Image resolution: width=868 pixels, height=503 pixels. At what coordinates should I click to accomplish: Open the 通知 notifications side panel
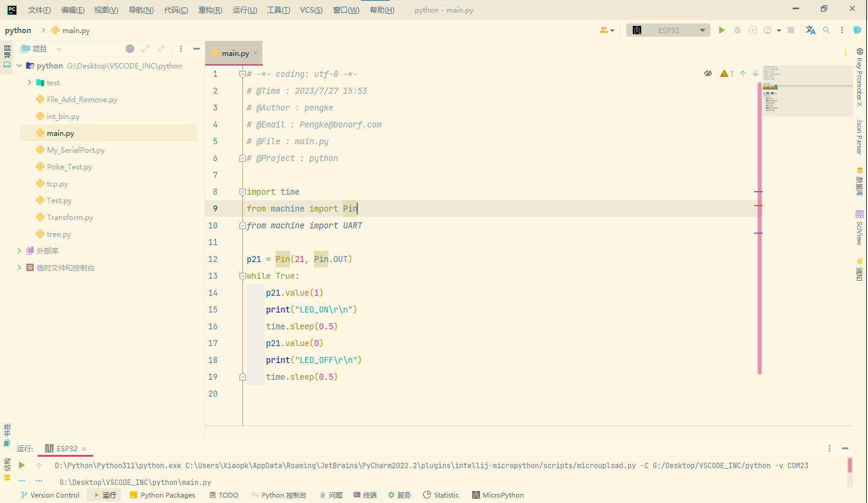[x=860, y=269]
